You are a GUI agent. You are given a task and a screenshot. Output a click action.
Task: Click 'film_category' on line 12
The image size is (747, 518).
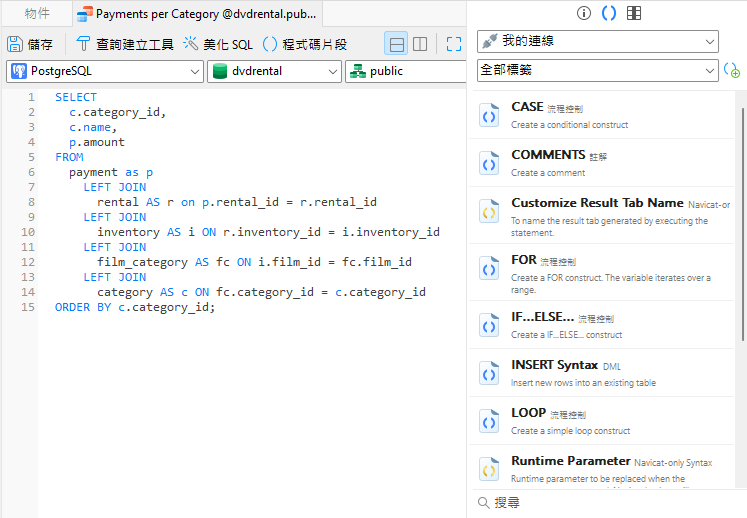click(x=142, y=262)
